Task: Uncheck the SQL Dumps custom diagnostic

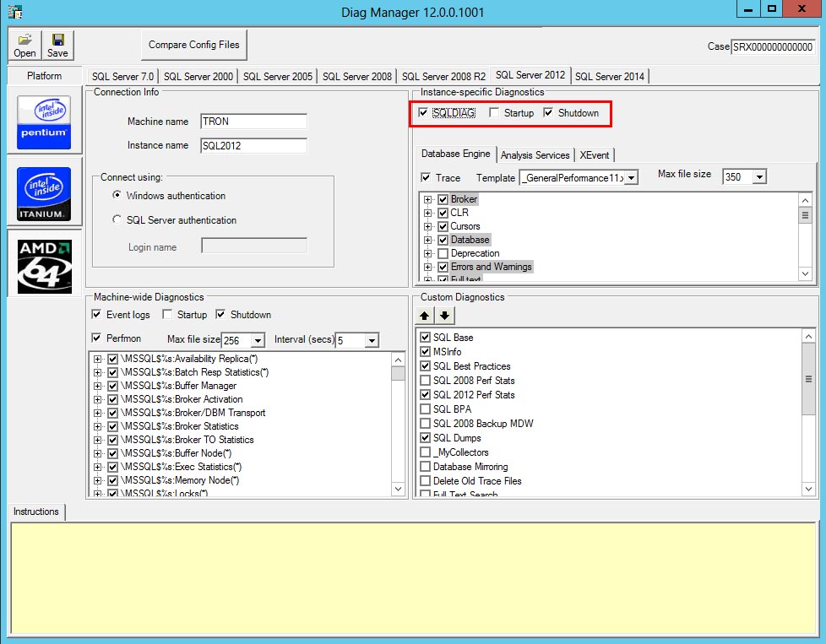Action: coord(425,437)
